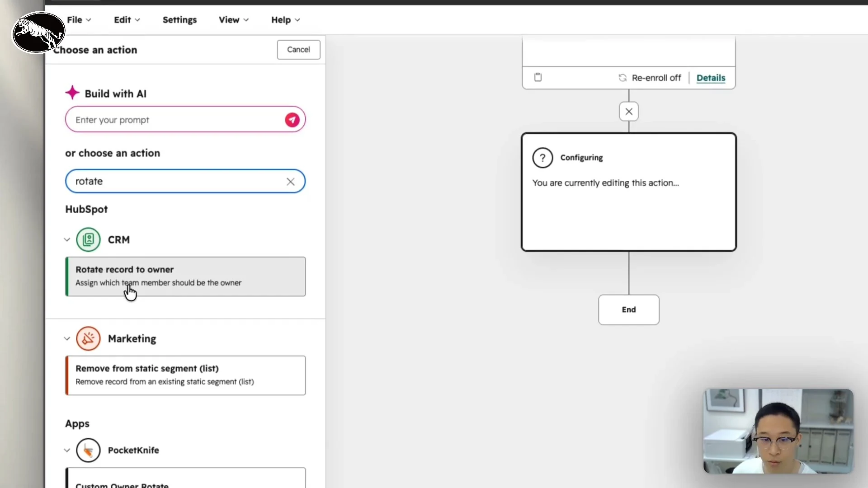
Task: Click the End node
Action: pyautogui.click(x=629, y=310)
